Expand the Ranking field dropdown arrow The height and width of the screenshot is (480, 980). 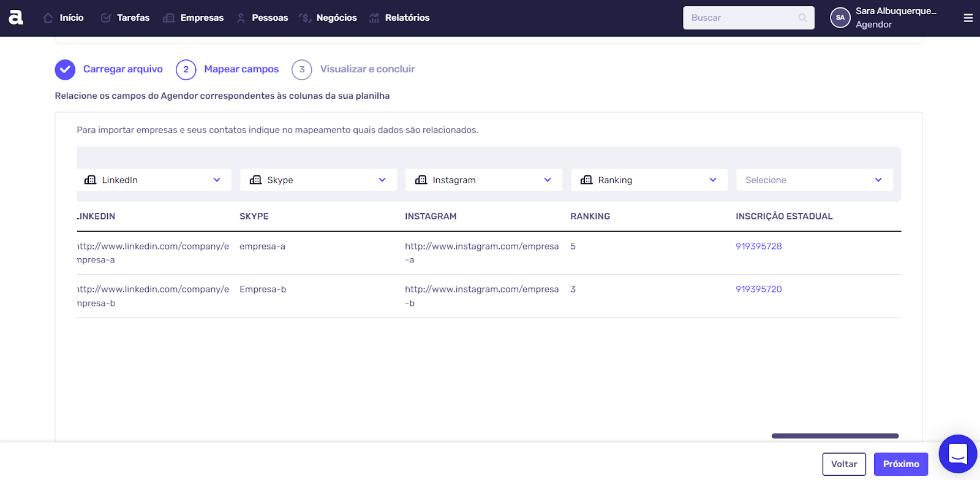tap(713, 180)
